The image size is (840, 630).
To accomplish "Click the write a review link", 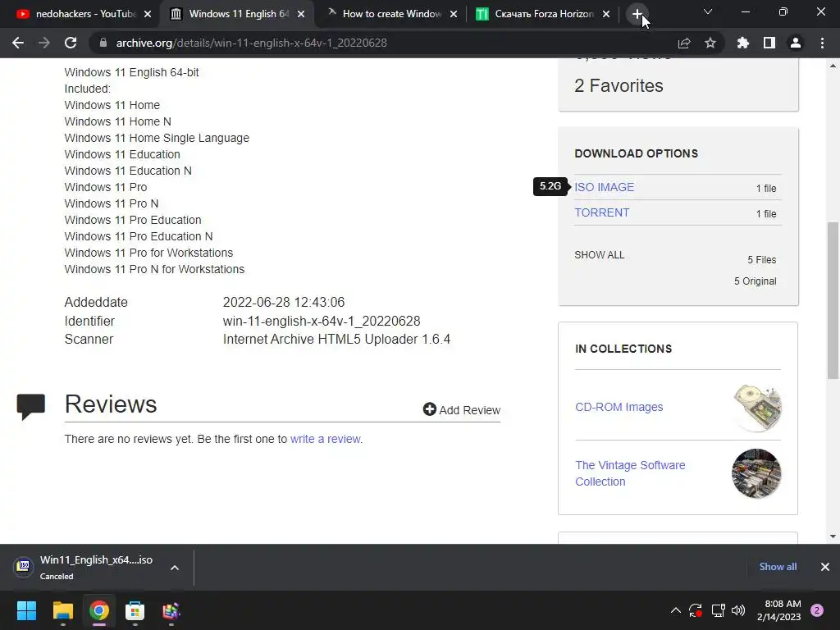I will [x=325, y=440].
